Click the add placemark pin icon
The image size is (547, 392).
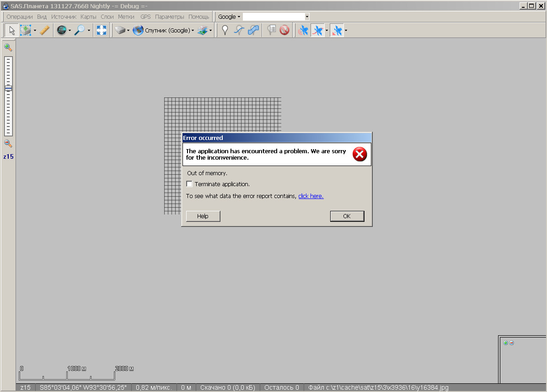(225, 31)
